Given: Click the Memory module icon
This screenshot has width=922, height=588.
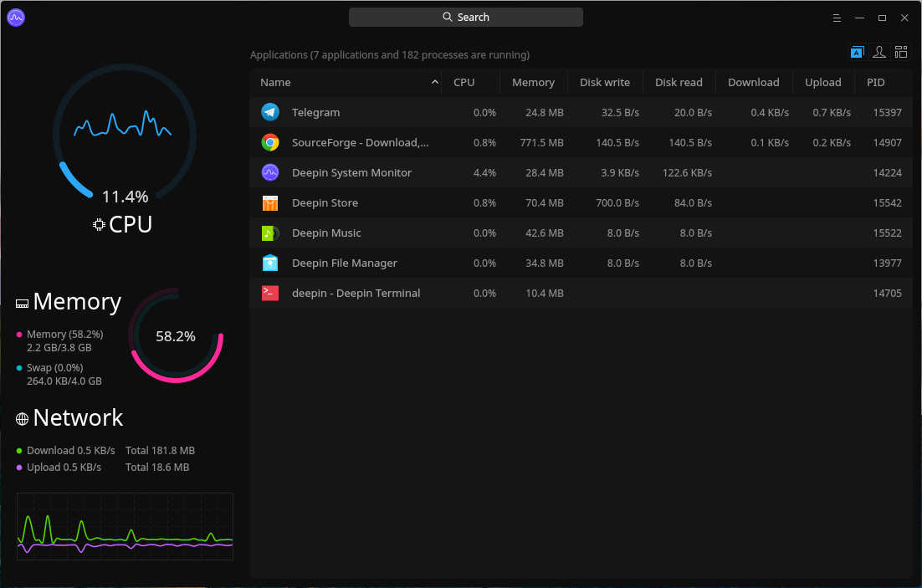Looking at the screenshot, I should point(22,304).
